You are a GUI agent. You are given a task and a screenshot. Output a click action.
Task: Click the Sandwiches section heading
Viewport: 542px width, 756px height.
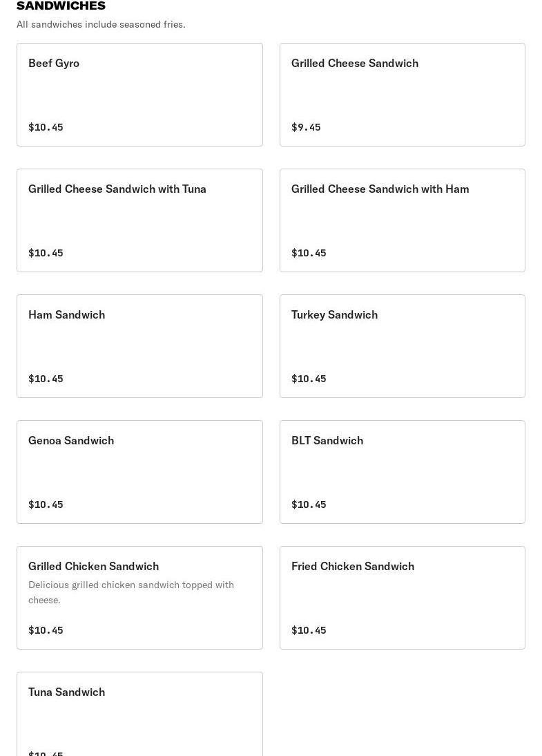(61, 6)
